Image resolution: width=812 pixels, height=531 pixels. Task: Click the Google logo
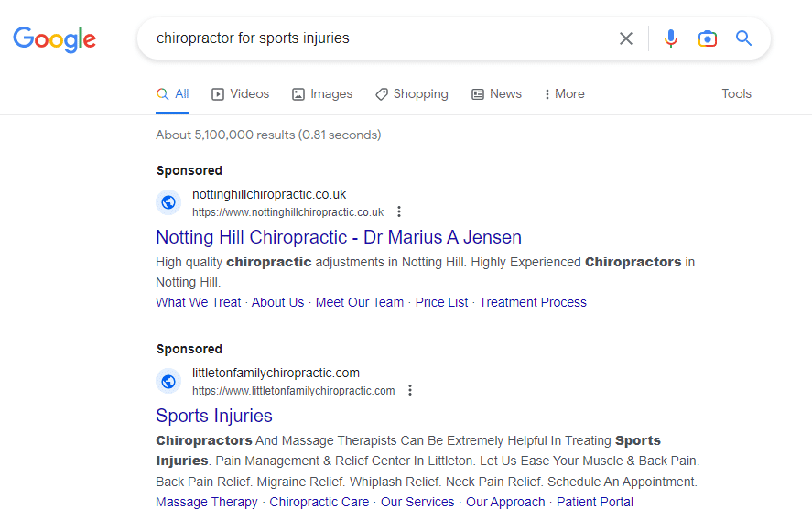point(54,38)
